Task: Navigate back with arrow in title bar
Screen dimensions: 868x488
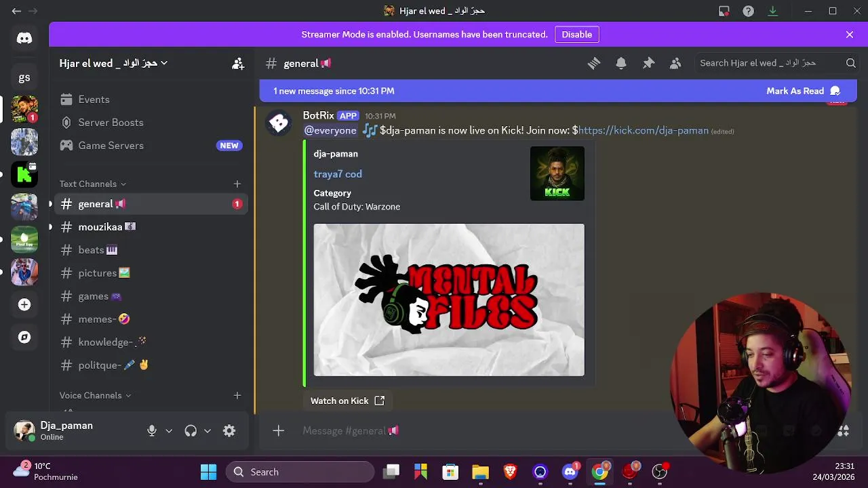Action: [x=16, y=11]
